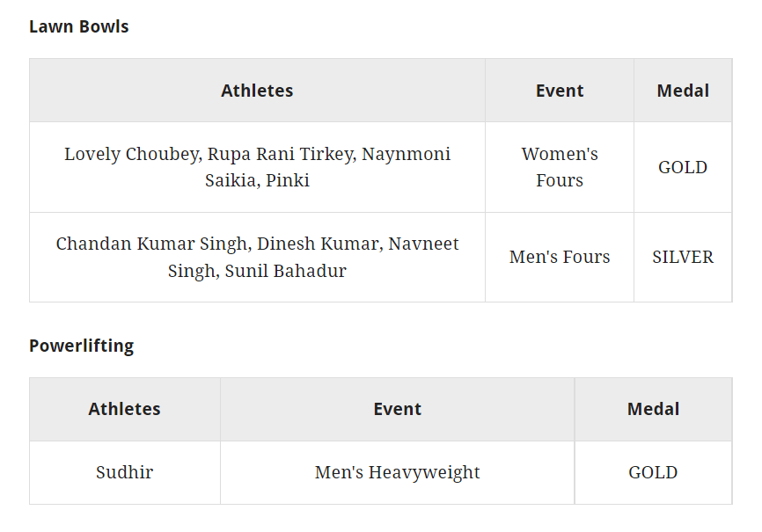Click the Athletes header in Lawn Bowls table
The height and width of the screenshot is (532, 762).
257,91
